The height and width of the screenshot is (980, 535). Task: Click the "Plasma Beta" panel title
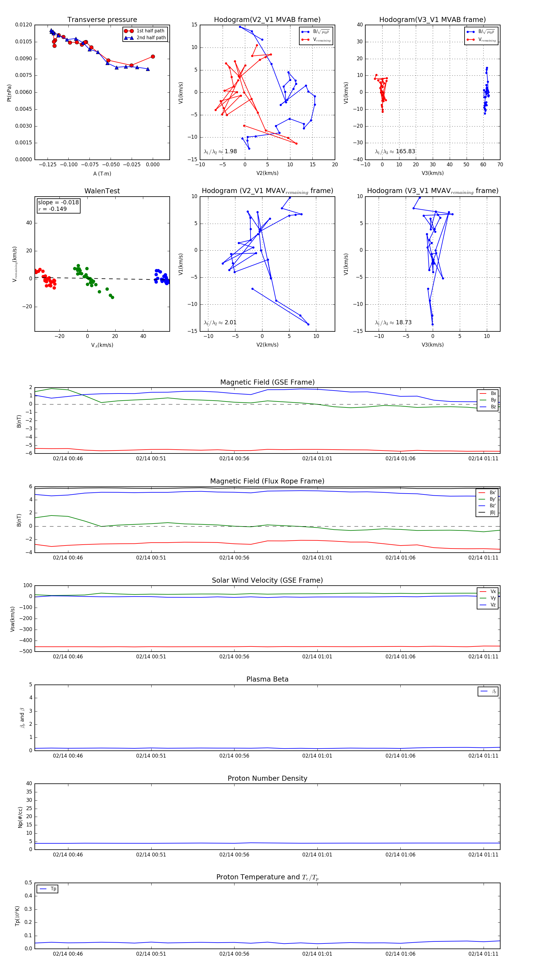pos(267,679)
